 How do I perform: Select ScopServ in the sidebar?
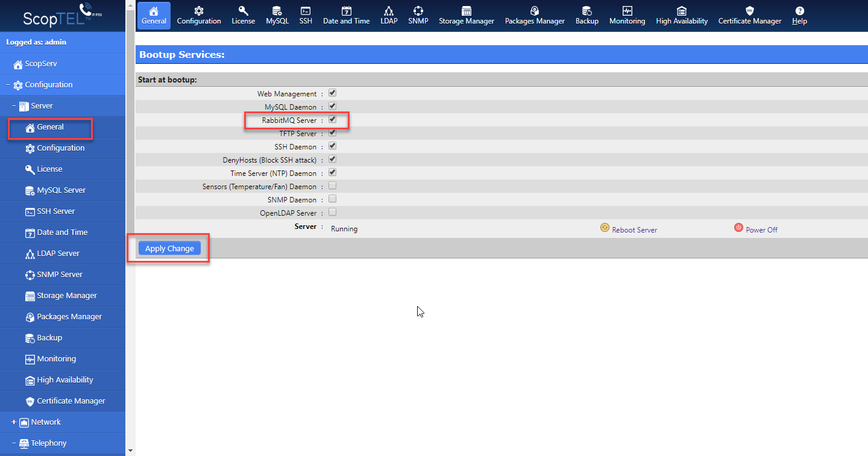[x=63, y=64]
